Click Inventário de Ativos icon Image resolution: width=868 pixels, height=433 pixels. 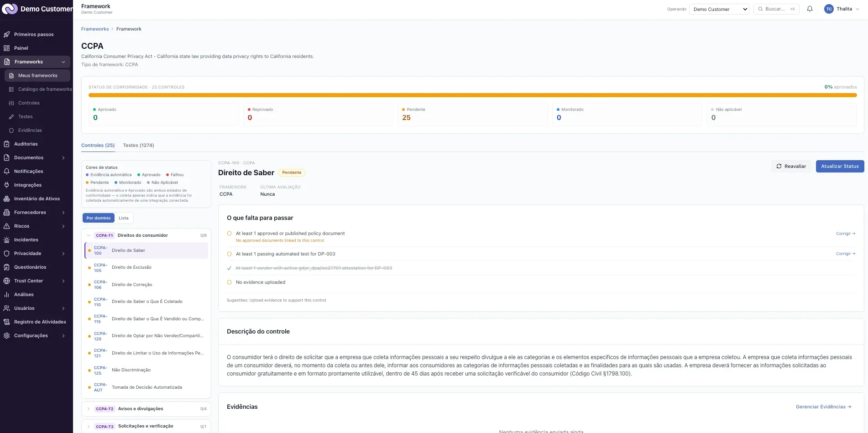click(7, 199)
